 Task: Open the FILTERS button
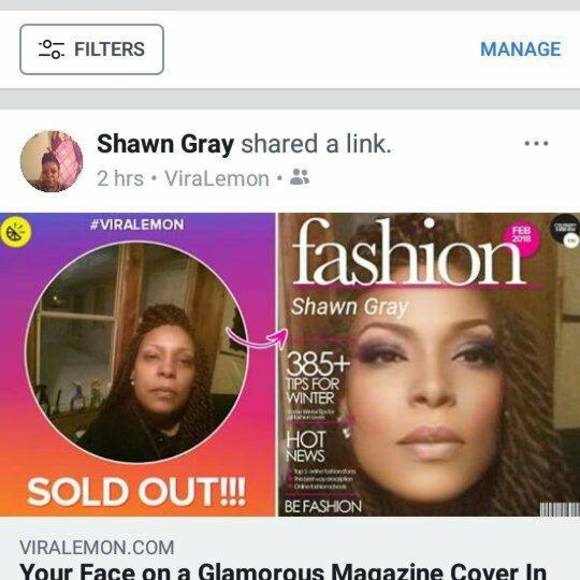[92, 49]
